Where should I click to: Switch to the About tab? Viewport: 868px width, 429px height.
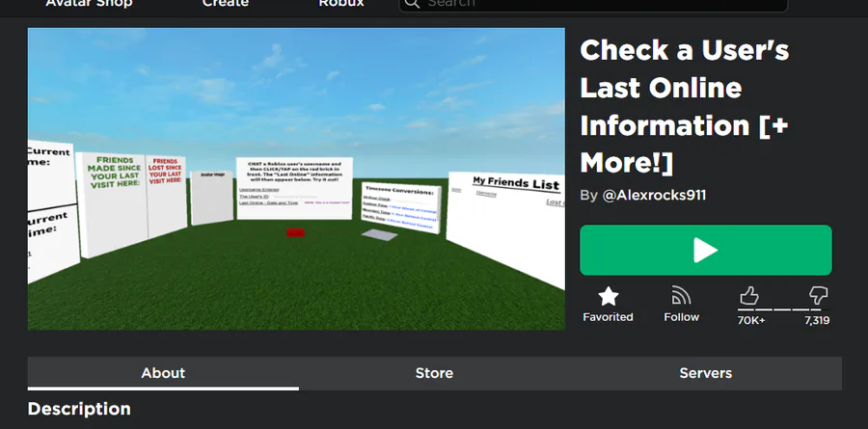pyautogui.click(x=163, y=373)
